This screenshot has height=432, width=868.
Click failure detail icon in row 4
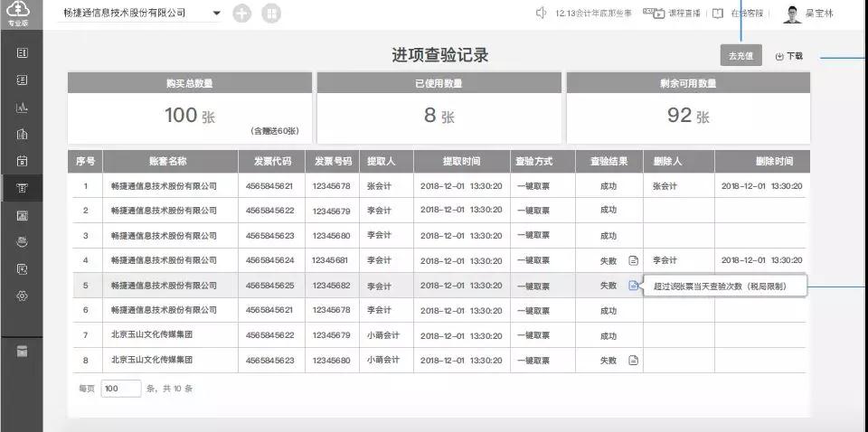(x=634, y=260)
